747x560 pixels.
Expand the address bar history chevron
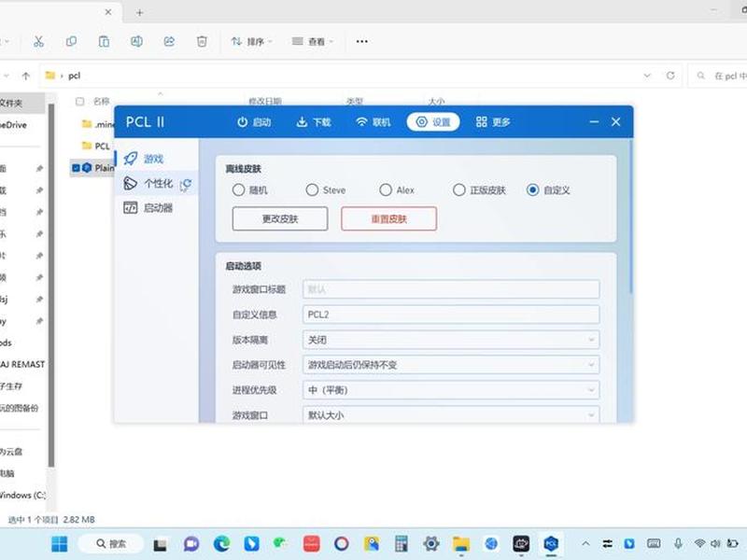click(x=647, y=76)
